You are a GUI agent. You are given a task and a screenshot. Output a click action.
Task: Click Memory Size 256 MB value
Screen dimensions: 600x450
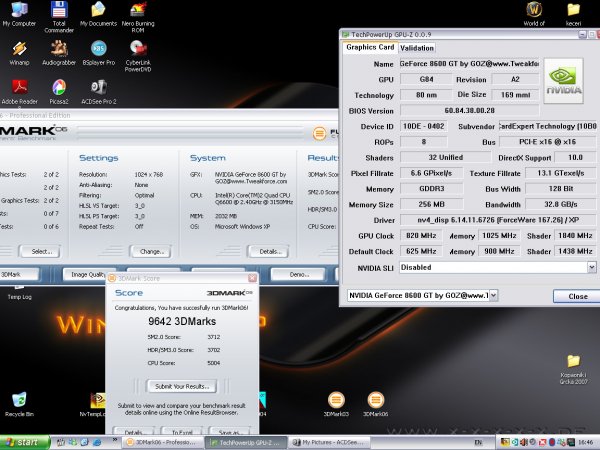click(431, 204)
